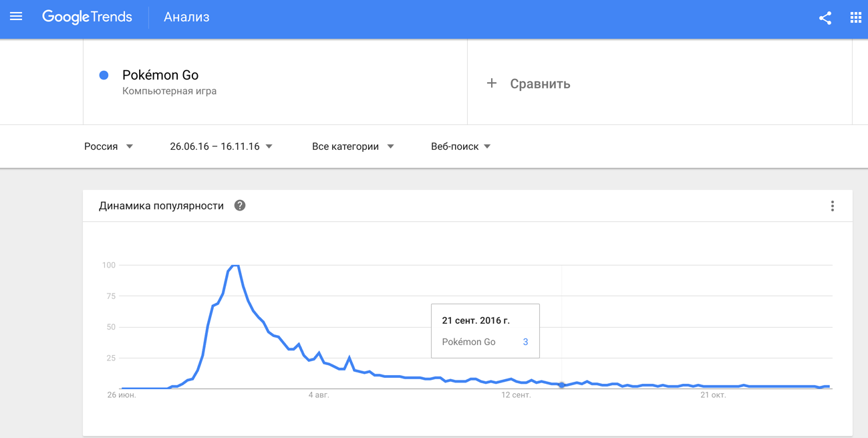Click the highlighted 21 сент. data point
868x438 pixels.
pos(562,385)
